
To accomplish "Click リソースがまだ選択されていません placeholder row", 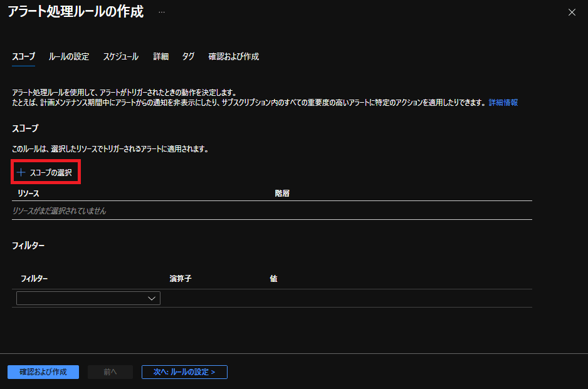I will pos(272,210).
